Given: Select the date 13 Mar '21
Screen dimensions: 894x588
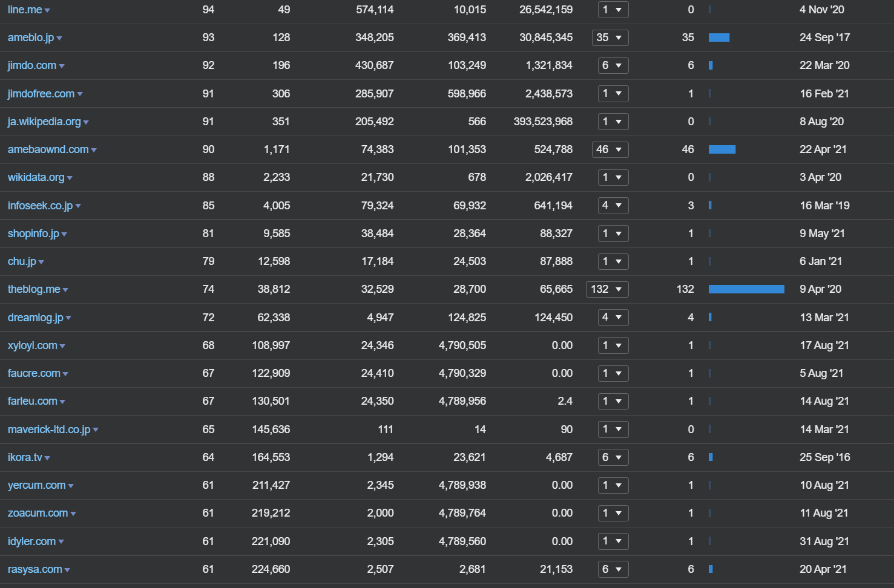Looking at the screenshot, I should tap(824, 318).
